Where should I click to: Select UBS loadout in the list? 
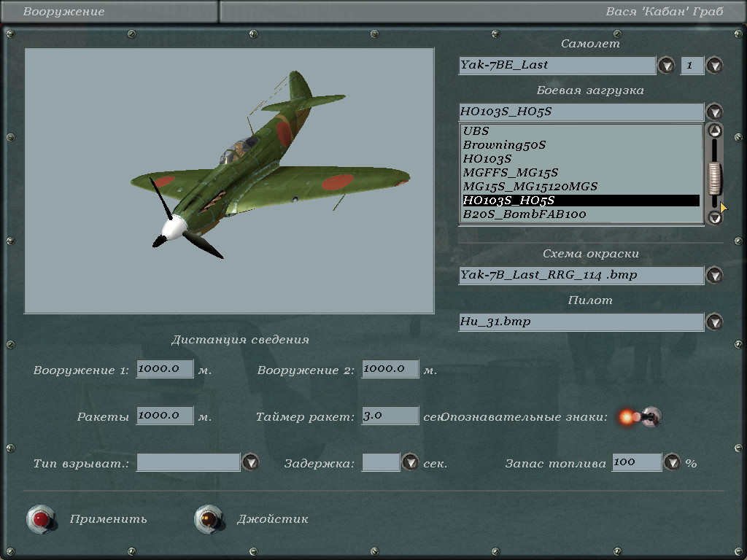point(581,131)
